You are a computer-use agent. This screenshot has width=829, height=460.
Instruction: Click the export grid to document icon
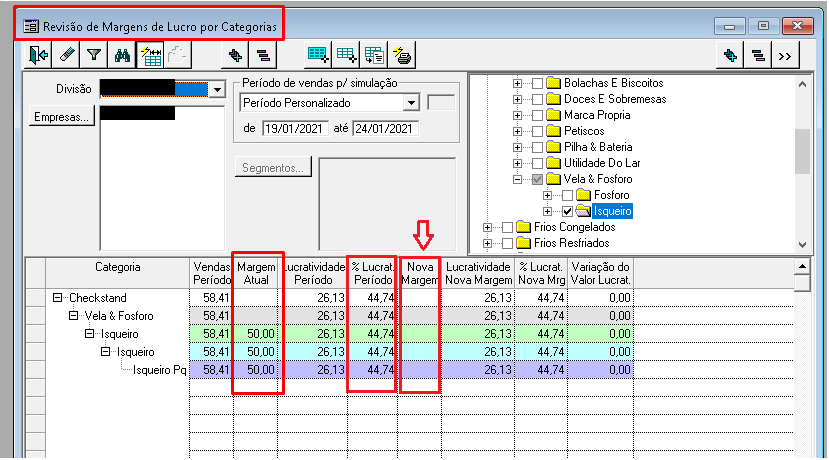click(x=374, y=55)
